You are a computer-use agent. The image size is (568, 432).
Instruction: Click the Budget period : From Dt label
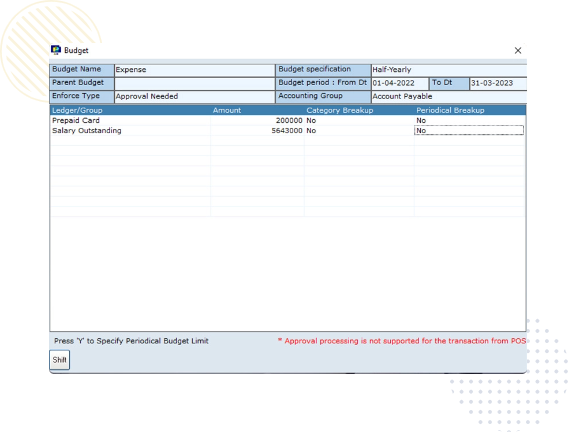(x=323, y=83)
